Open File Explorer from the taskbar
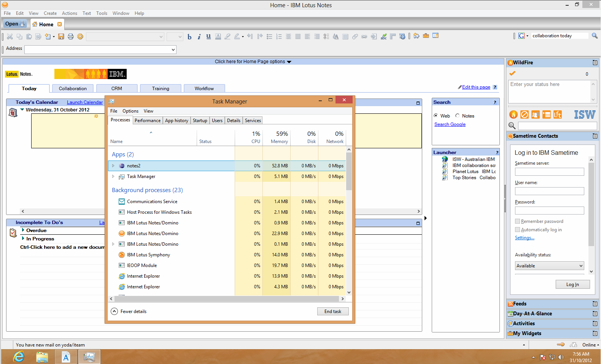 point(42,357)
